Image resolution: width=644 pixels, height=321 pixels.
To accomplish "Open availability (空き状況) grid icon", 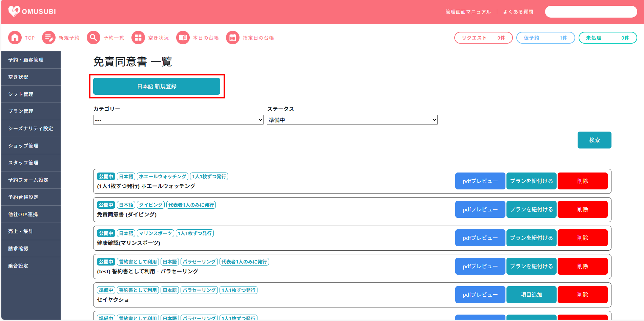I will tap(138, 38).
